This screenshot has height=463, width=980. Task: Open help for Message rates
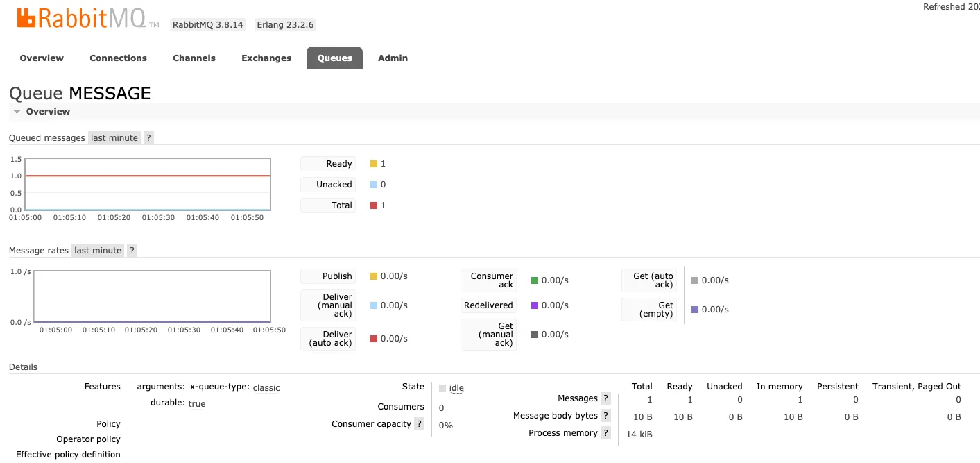132,250
